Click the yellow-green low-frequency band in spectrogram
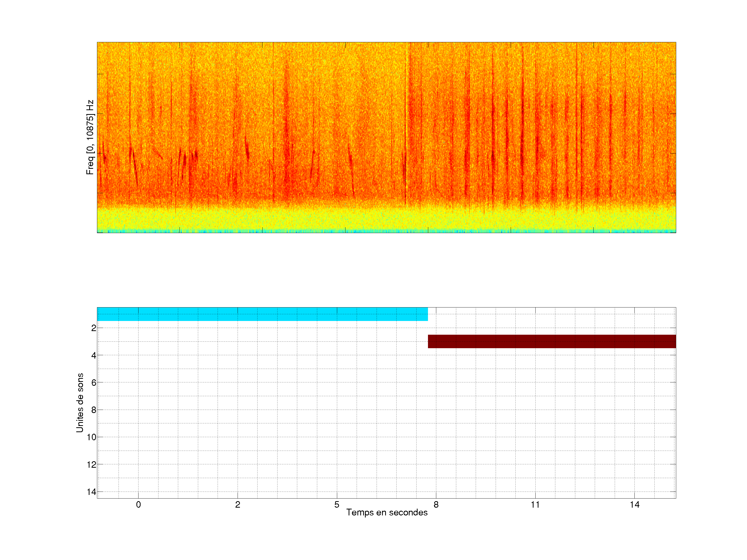 point(386,219)
